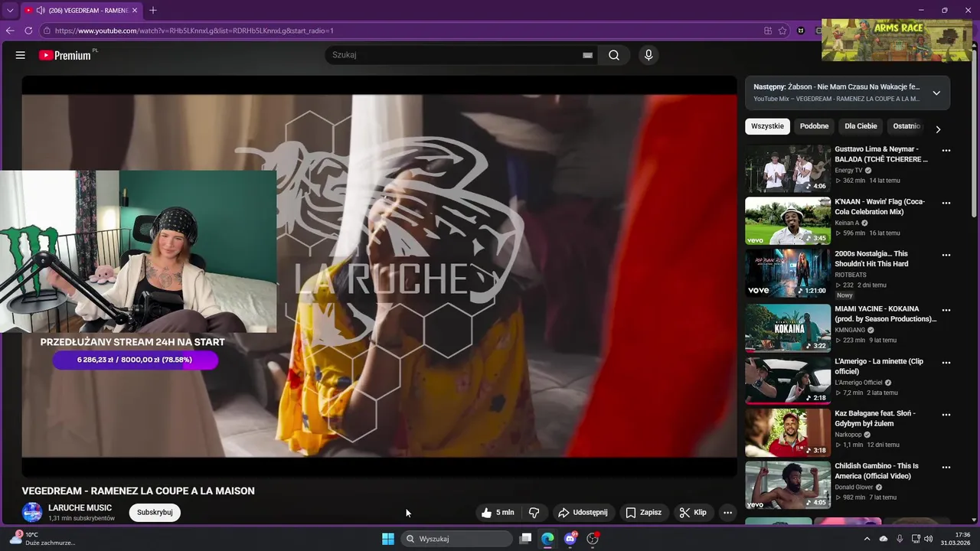Open Microsoft Edge from taskbar
Viewport: 980px width, 551px height.
pos(547,539)
